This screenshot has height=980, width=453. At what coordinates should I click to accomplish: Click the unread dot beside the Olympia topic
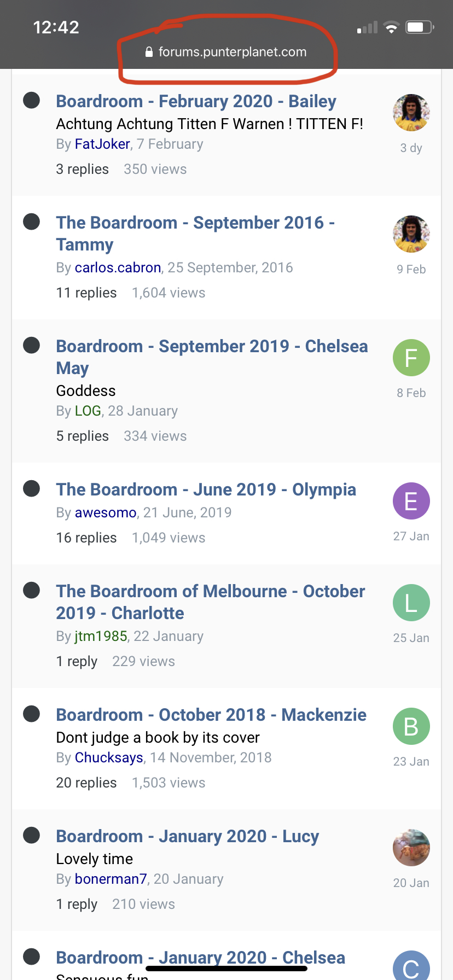tap(32, 488)
